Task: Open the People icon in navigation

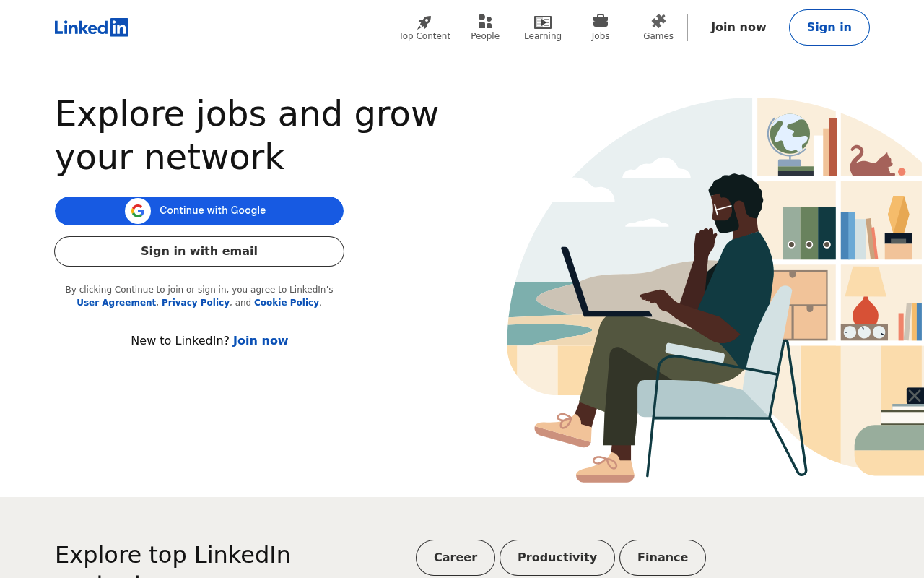Action: (485, 22)
